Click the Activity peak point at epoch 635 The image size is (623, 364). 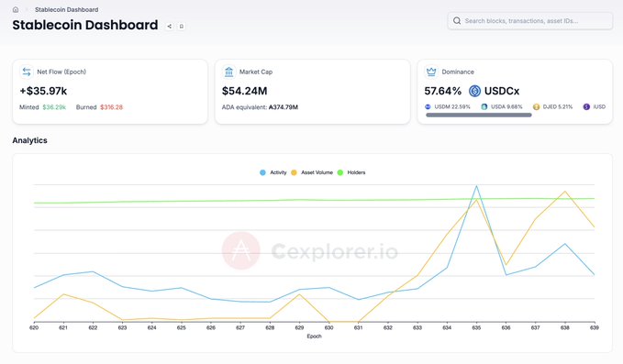click(x=476, y=186)
